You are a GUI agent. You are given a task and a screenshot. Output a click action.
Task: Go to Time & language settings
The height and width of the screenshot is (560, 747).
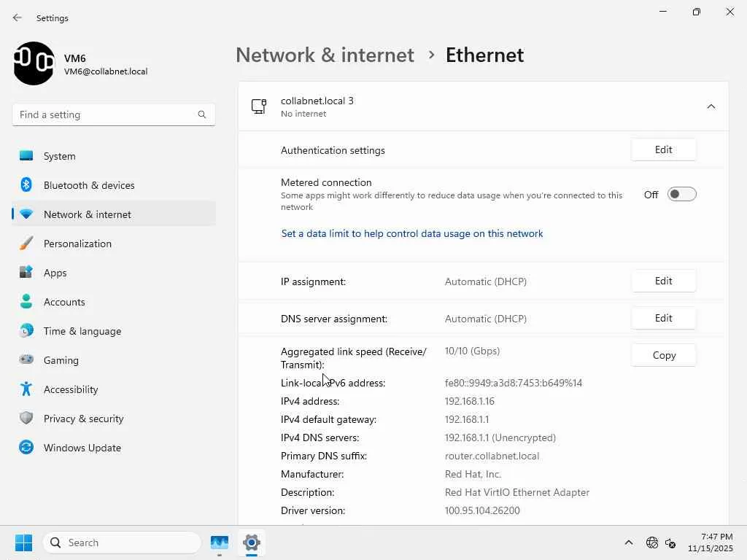82,331
